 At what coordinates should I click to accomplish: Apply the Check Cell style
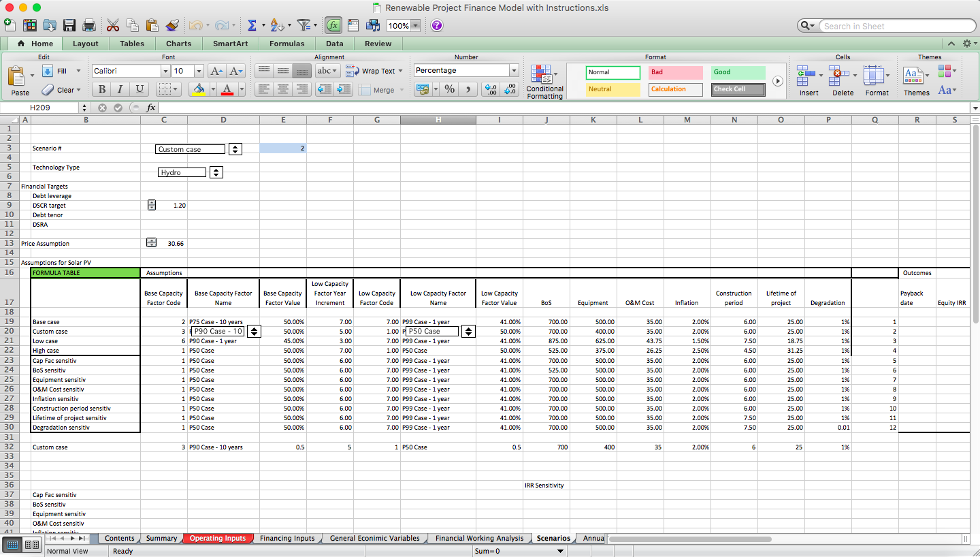click(x=738, y=89)
